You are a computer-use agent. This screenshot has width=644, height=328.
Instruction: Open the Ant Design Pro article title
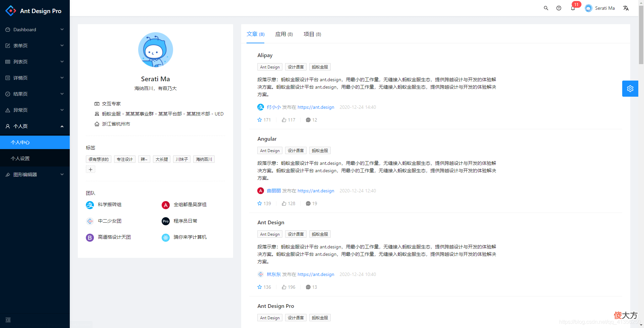pos(276,306)
